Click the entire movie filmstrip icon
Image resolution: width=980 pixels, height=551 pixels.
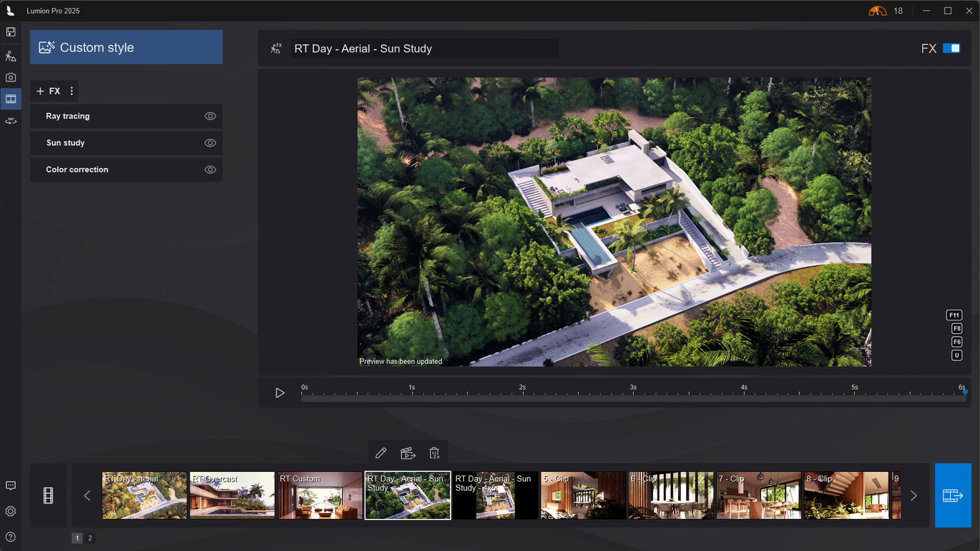48,495
